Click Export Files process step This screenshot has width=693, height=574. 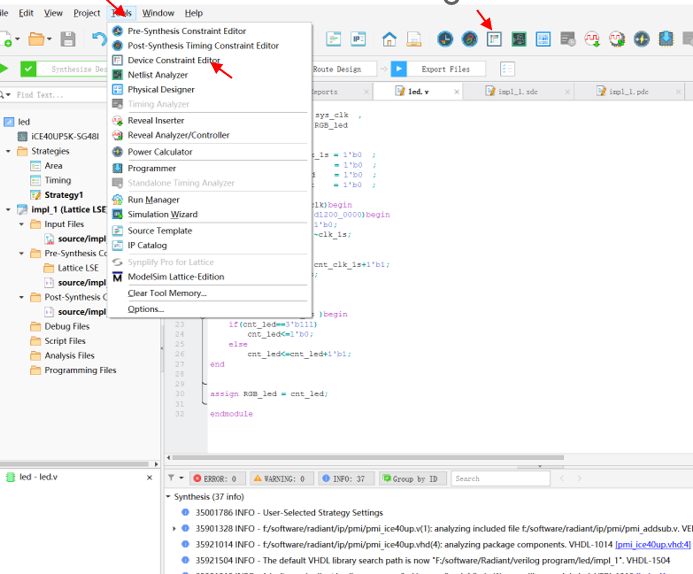click(446, 69)
